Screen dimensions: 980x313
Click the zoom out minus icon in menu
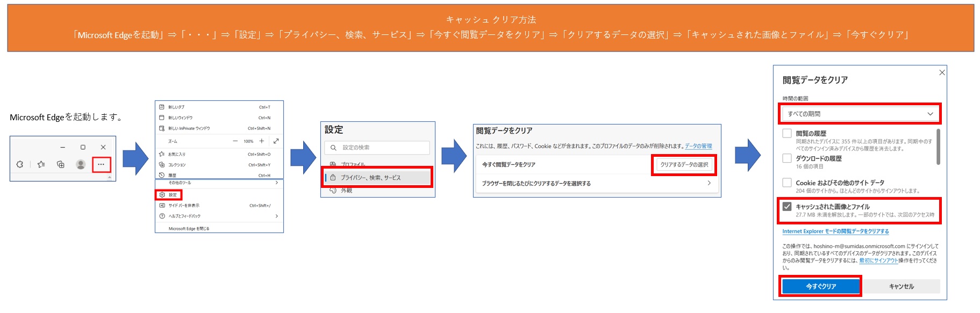(235, 141)
